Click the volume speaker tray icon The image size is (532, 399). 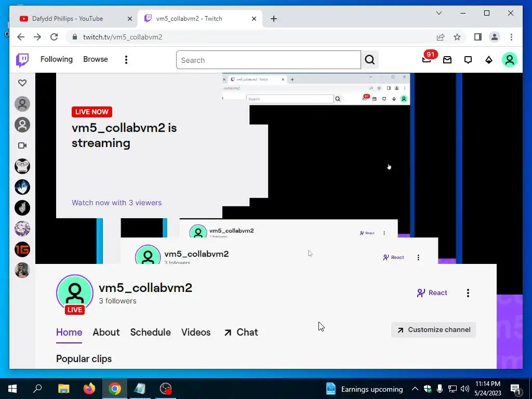click(465, 389)
